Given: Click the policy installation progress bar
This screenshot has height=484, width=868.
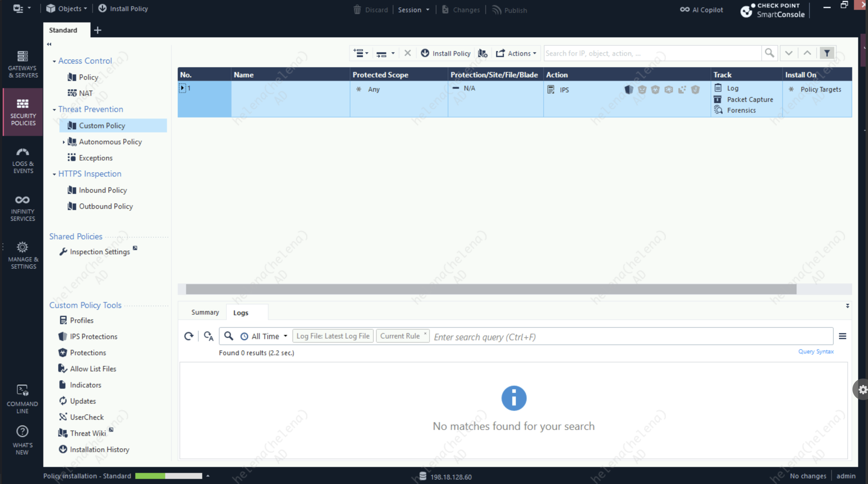Looking at the screenshot, I should [x=168, y=476].
